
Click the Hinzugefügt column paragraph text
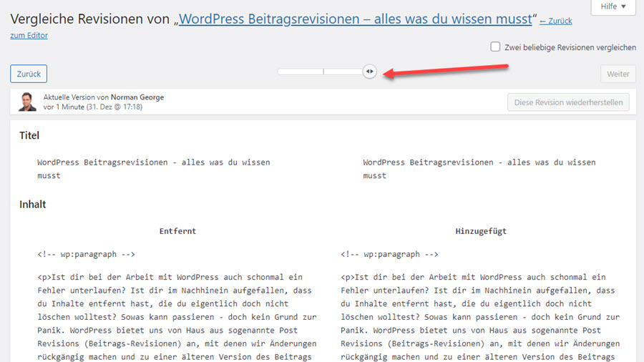coord(480,317)
